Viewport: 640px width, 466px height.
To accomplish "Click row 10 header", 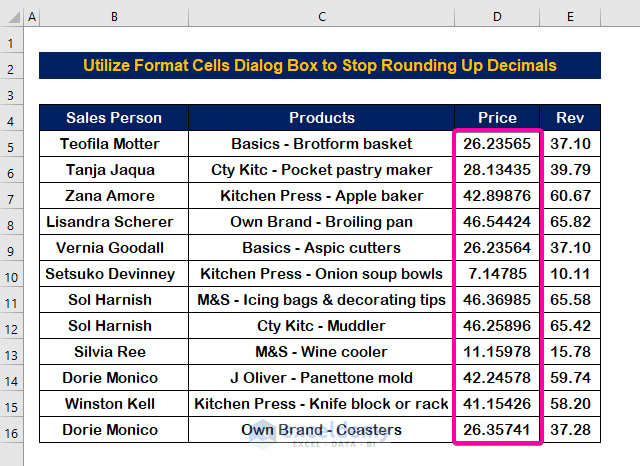I will (x=10, y=274).
